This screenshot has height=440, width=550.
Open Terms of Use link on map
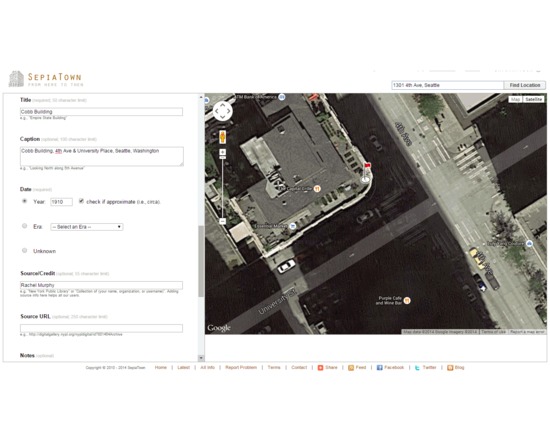coord(493,332)
